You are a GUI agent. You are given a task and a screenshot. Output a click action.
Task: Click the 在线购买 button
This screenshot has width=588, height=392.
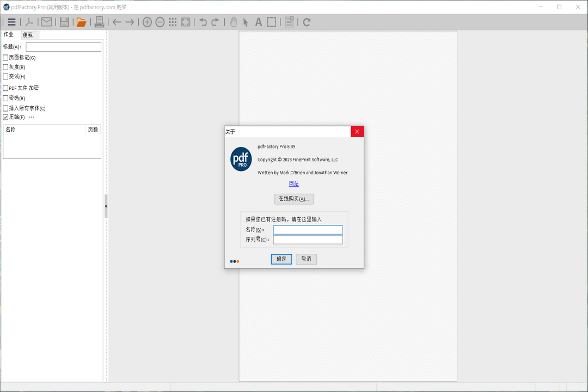point(293,199)
